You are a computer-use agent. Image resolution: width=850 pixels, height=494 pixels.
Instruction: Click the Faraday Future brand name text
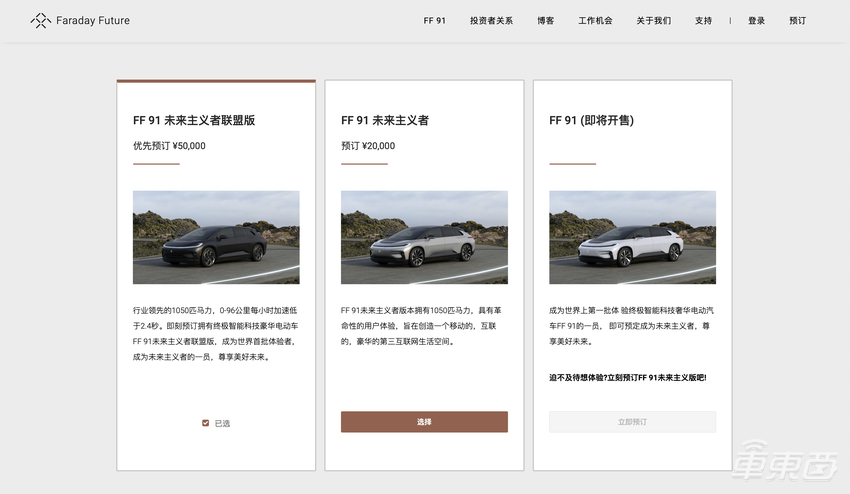[x=93, y=21]
